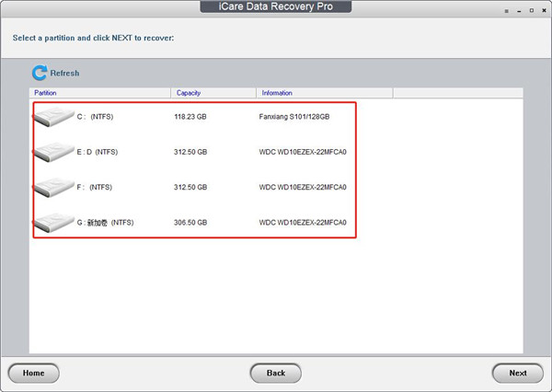Click the Next button
This screenshot has height=392, width=552.
click(518, 373)
